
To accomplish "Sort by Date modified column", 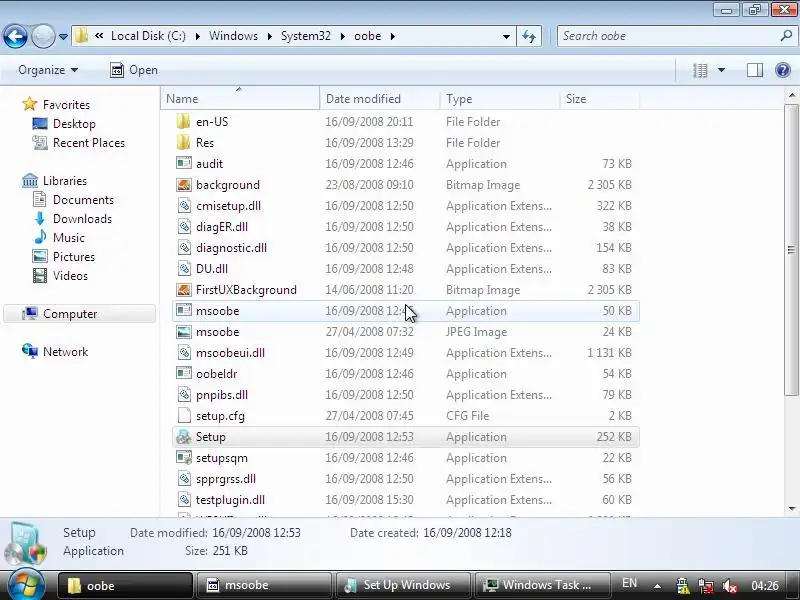I will (x=380, y=98).
